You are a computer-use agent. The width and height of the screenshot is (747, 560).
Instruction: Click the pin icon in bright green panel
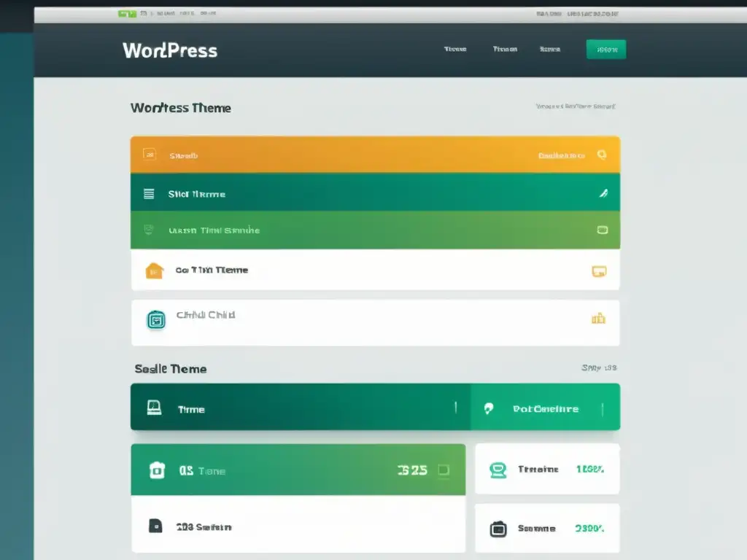[x=488, y=408]
